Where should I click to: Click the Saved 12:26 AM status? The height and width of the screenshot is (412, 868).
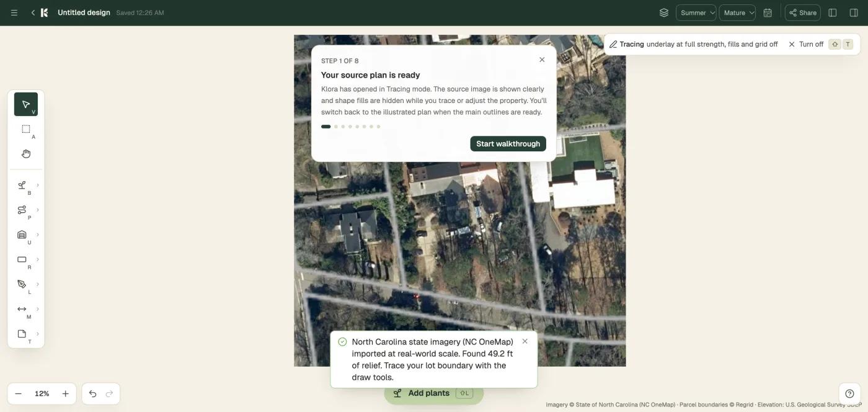coord(140,12)
